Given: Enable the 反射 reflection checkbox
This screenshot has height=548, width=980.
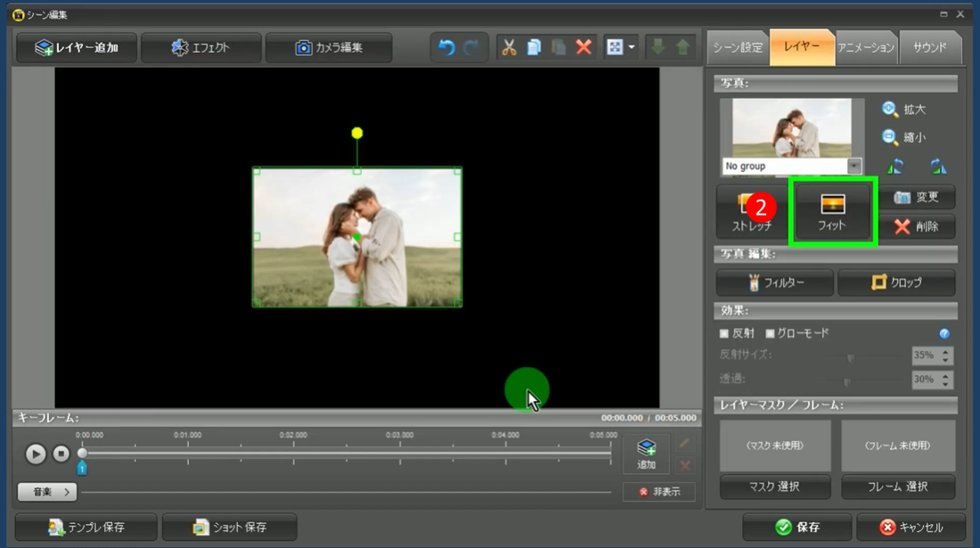Looking at the screenshot, I should click(x=724, y=333).
